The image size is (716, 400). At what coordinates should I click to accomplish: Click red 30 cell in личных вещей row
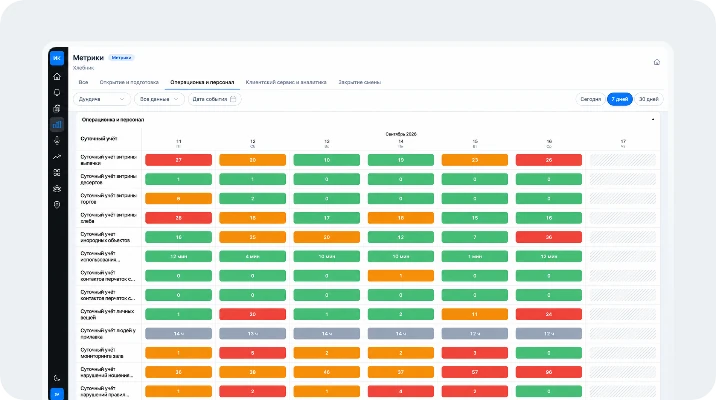click(253, 314)
